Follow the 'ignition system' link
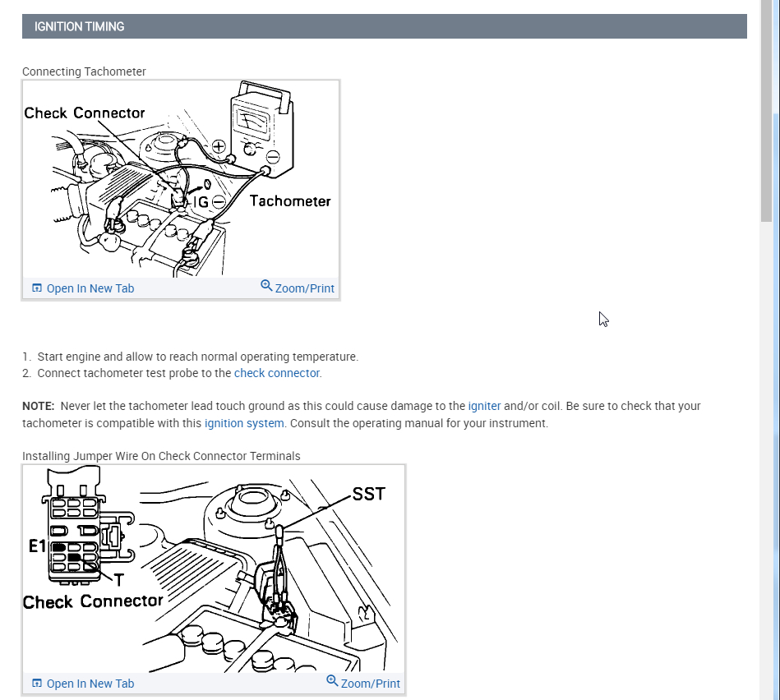Image resolution: width=780 pixels, height=700 pixels. [x=244, y=423]
